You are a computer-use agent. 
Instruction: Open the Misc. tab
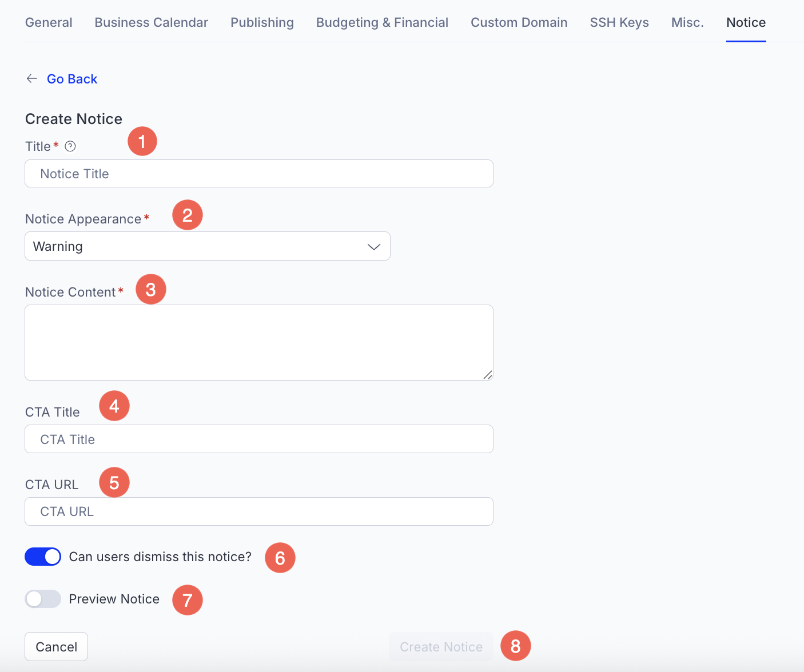tap(687, 22)
